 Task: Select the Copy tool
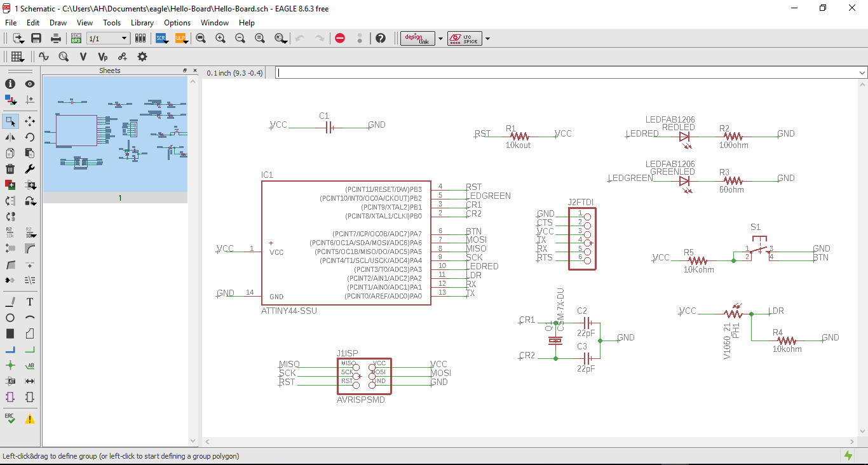click(x=10, y=153)
